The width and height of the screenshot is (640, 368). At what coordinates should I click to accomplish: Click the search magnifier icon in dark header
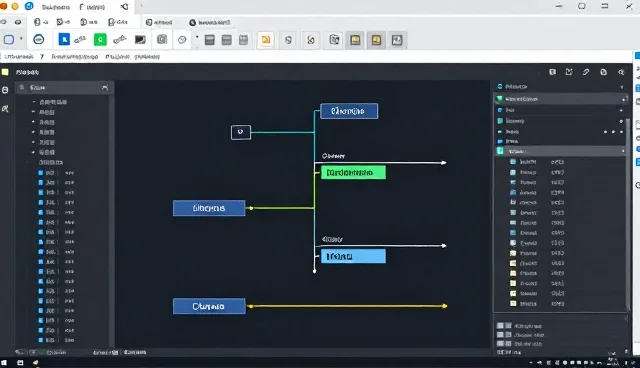pyautogui.click(x=621, y=72)
